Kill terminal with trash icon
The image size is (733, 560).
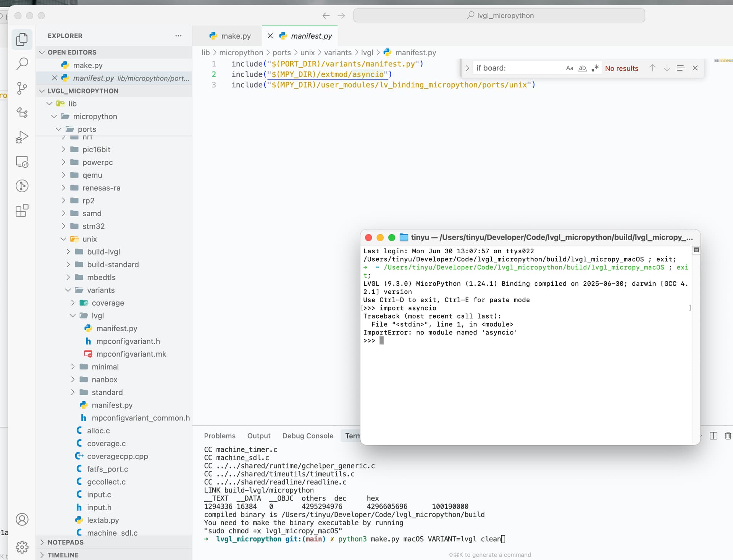[x=728, y=436]
